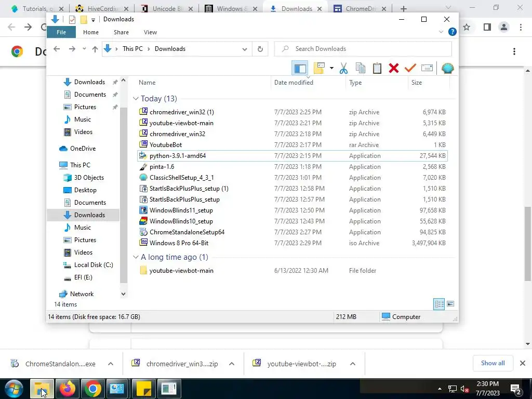This screenshot has height=399, width=532.
Task: Open new tab in Chrome window
Action: coord(403,9)
